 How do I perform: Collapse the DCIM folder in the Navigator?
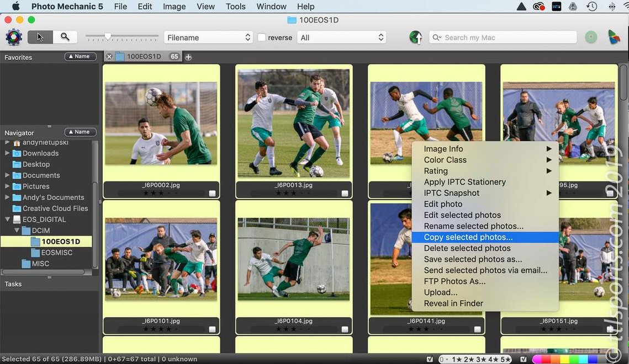17,230
